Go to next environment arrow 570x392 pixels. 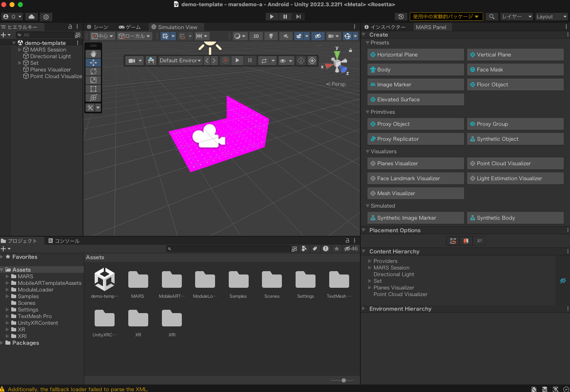[x=214, y=61]
